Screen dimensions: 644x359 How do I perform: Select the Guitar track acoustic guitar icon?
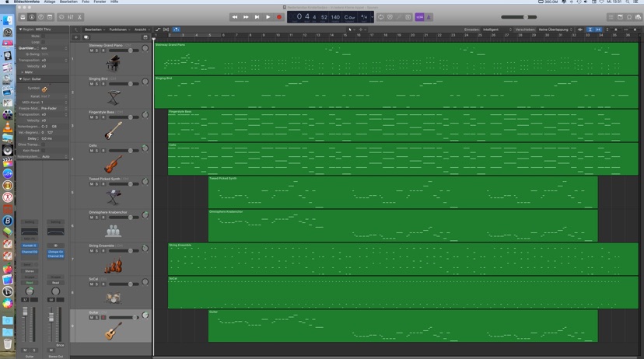point(113,331)
